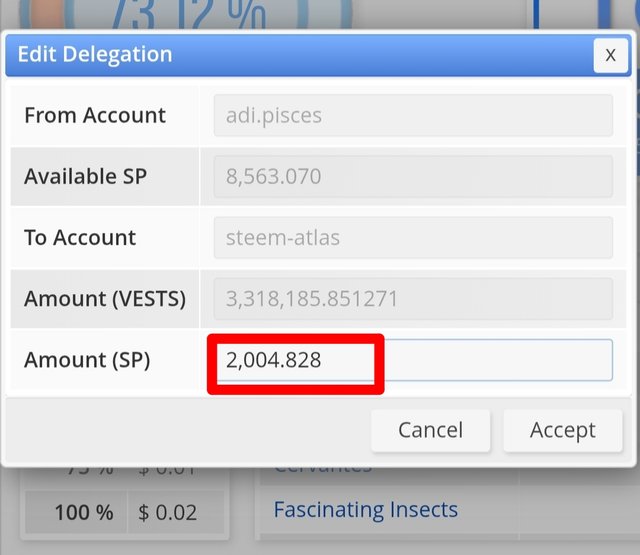Click the Amount (VESTS) label

(x=105, y=299)
